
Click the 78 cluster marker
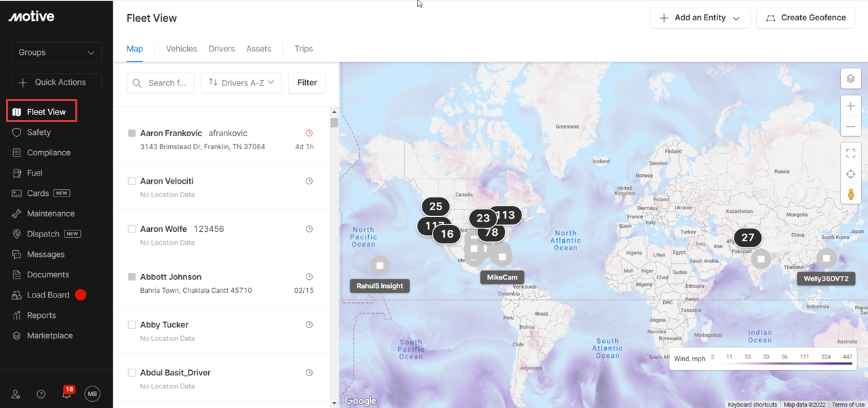(492, 232)
